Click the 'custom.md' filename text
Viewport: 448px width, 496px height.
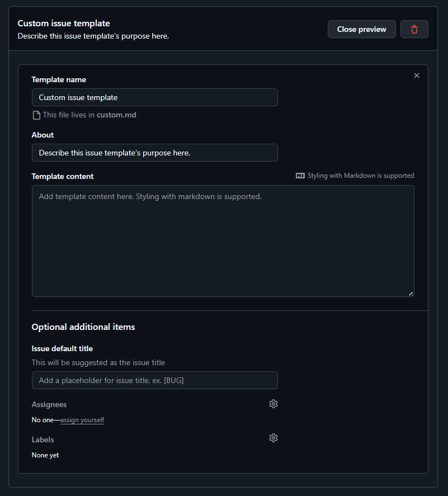point(116,115)
